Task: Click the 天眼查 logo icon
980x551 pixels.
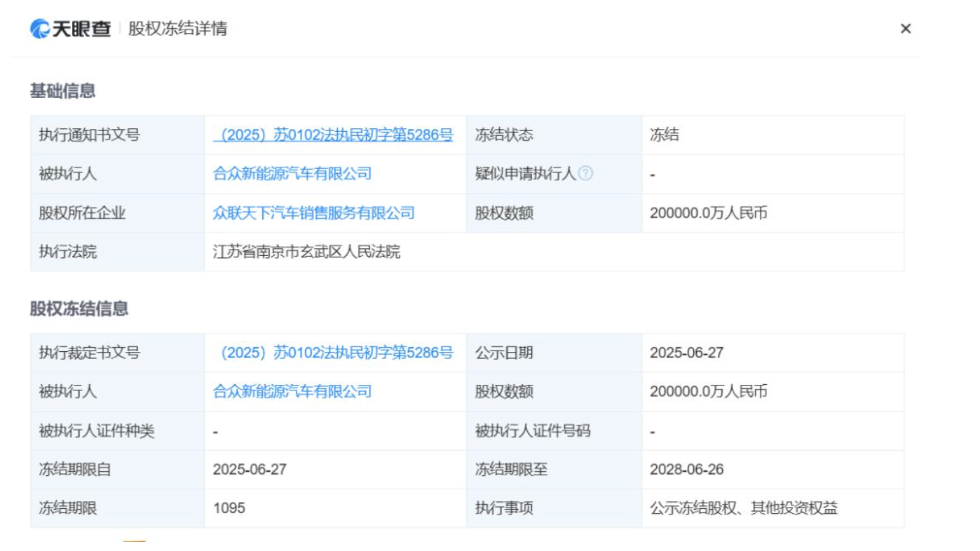Action: 39,29
